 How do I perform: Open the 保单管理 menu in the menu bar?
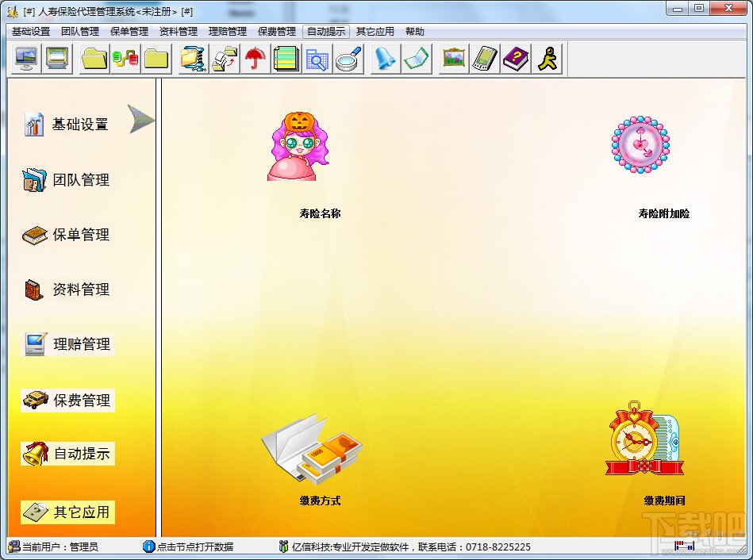(x=129, y=32)
